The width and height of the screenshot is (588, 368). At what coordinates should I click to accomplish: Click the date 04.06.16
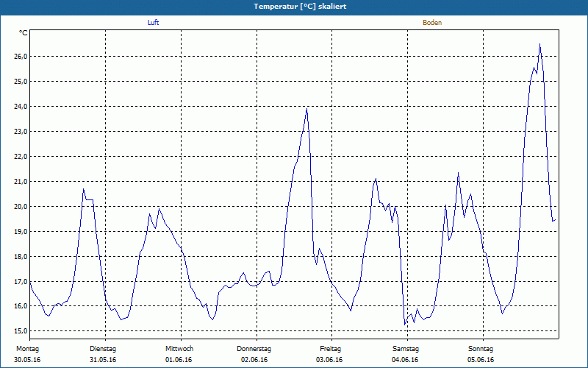tap(405, 360)
